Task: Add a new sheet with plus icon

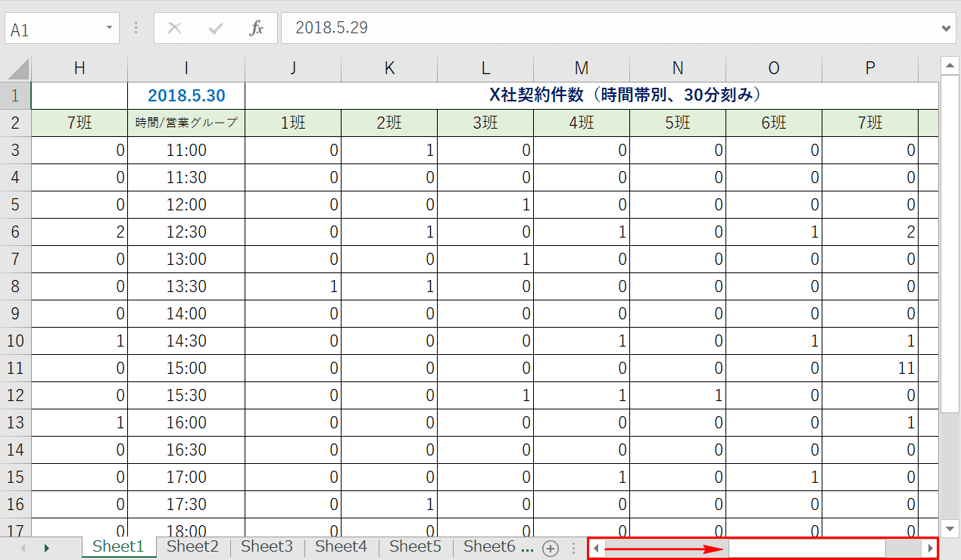Action: 551,549
